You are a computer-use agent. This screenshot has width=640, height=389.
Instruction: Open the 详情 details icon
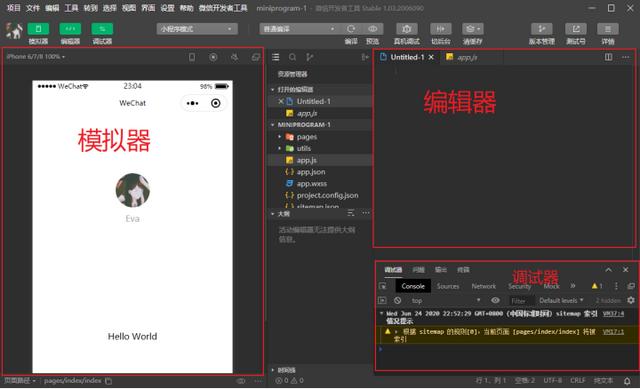(x=608, y=29)
